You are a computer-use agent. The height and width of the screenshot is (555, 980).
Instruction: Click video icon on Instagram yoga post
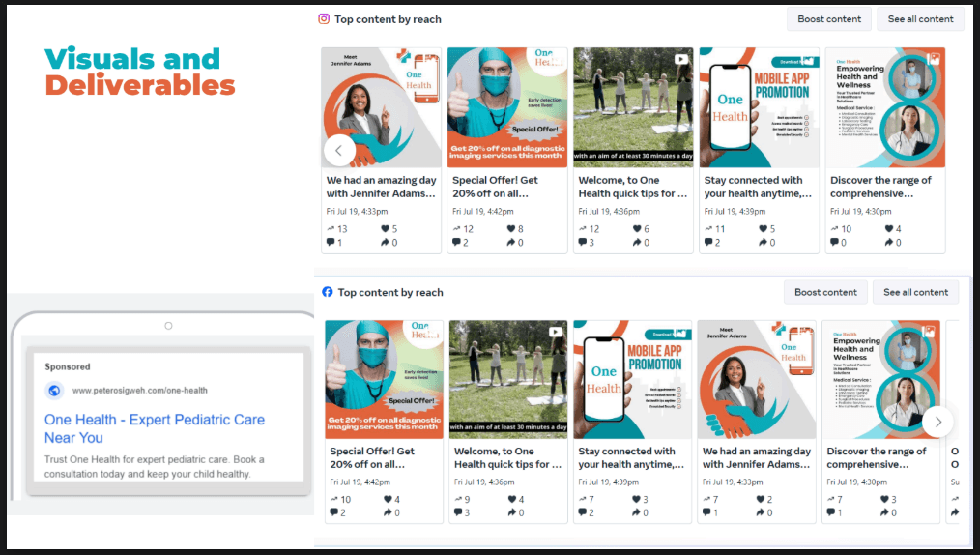click(681, 59)
